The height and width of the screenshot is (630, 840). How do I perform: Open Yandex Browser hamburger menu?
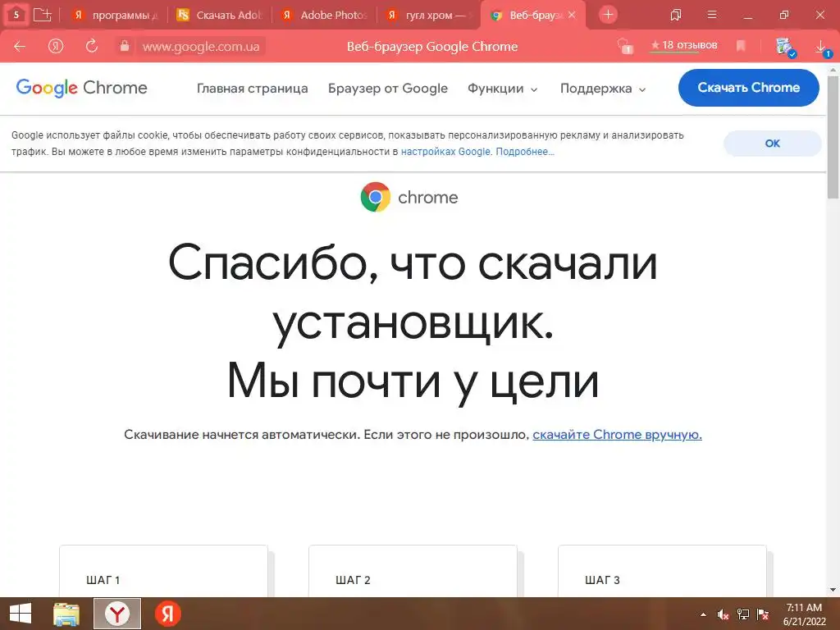[712, 15]
